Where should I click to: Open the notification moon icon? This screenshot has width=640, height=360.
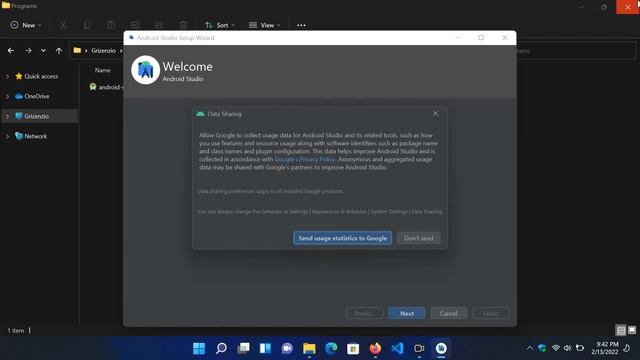click(x=627, y=348)
